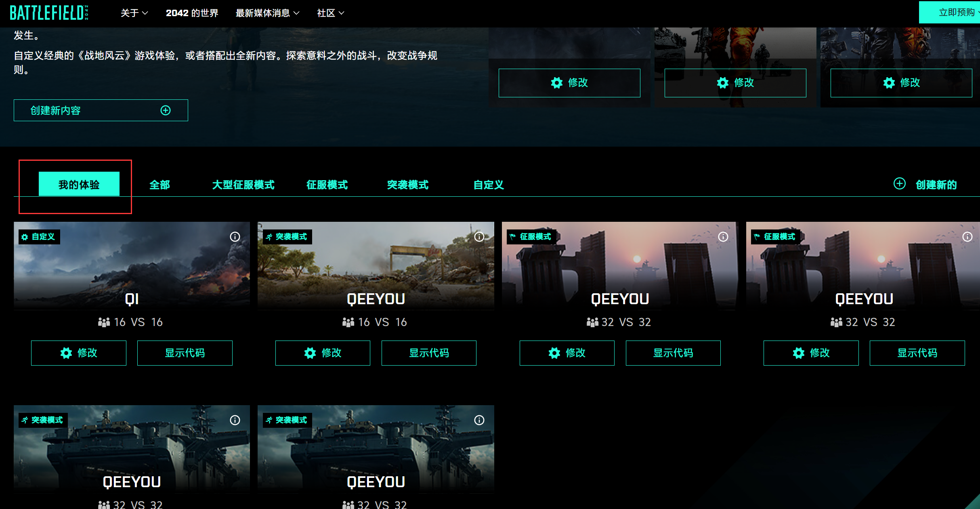Click 突袭模式 badge on first-row QEEYOU card
Image resolution: width=980 pixels, height=509 pixels.
(287, 237)
